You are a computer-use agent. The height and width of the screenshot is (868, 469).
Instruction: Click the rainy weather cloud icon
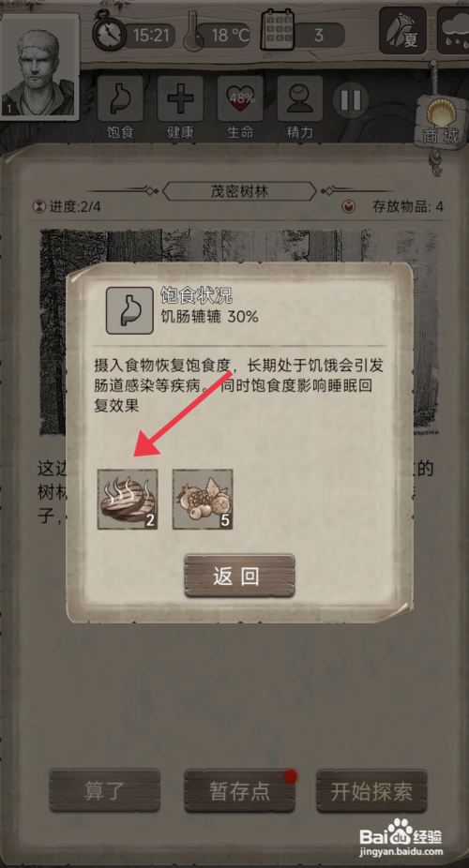click(x=453, y=30)
